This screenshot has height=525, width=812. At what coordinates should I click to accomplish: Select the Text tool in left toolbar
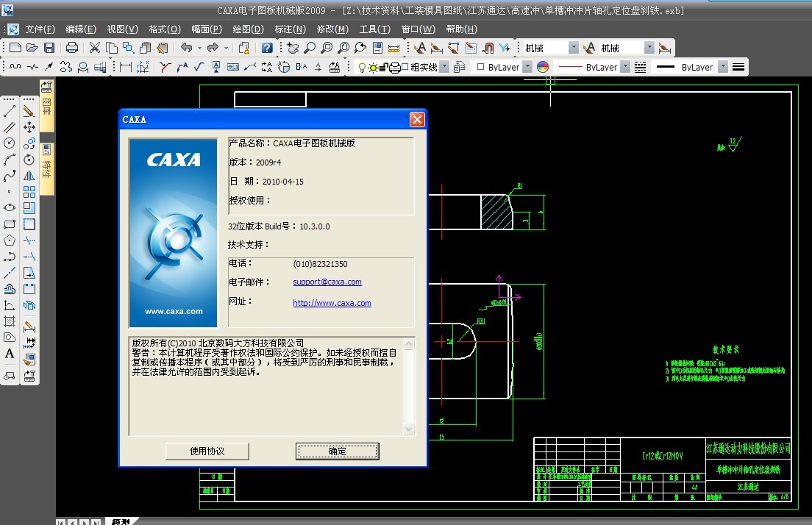click(x=10, y=354)
